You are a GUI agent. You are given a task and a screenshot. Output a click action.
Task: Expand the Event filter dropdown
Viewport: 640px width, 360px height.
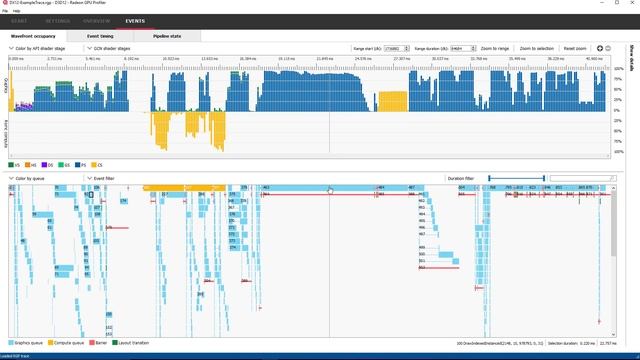point(101,178)
